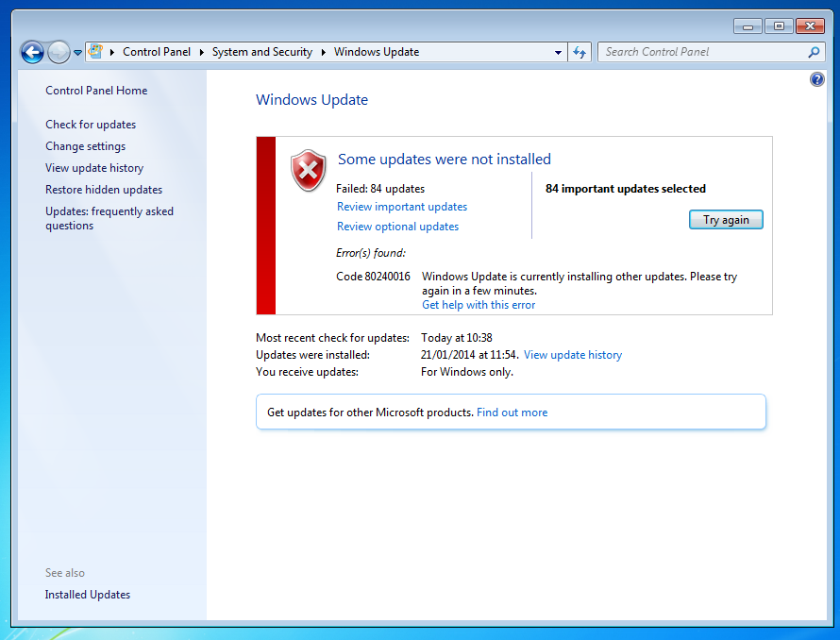Open the Get help with this error link
This screenshot has height=640, width=840.
(479, 305)
